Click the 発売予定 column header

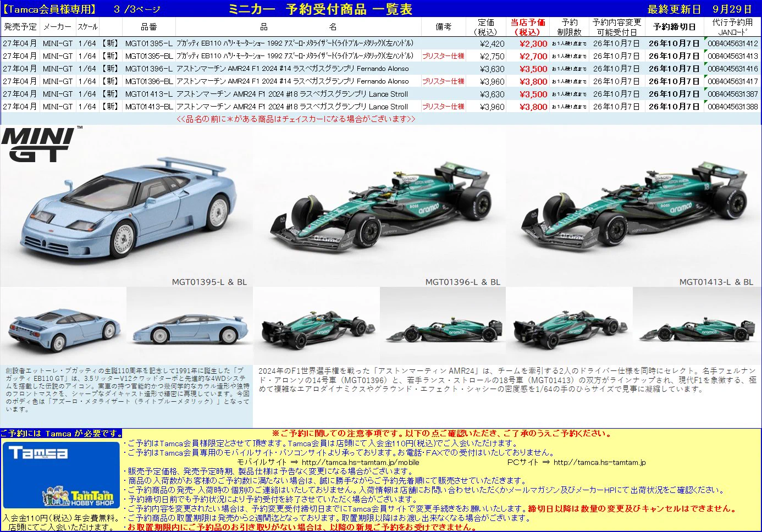coord(20,26)
